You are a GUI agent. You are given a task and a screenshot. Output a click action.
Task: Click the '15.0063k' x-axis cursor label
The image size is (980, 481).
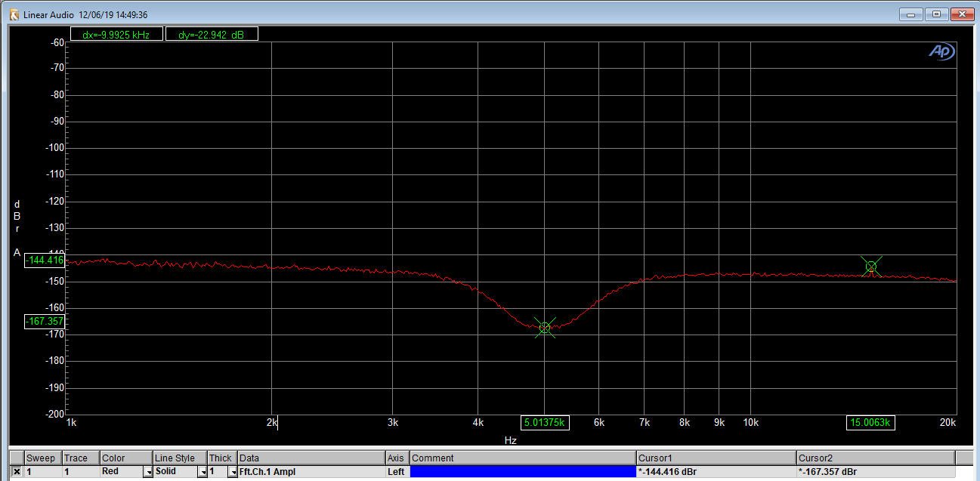[870, 423]
